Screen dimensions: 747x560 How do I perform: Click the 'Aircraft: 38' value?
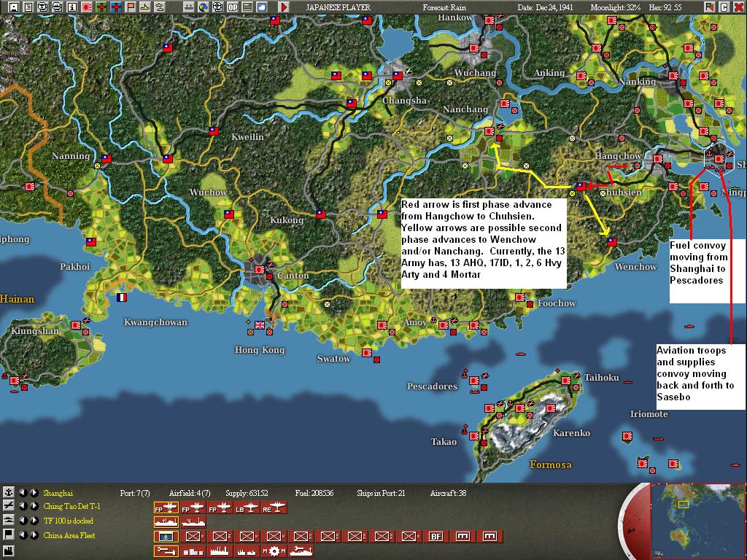pyautogui.click(x=449, y=493)
